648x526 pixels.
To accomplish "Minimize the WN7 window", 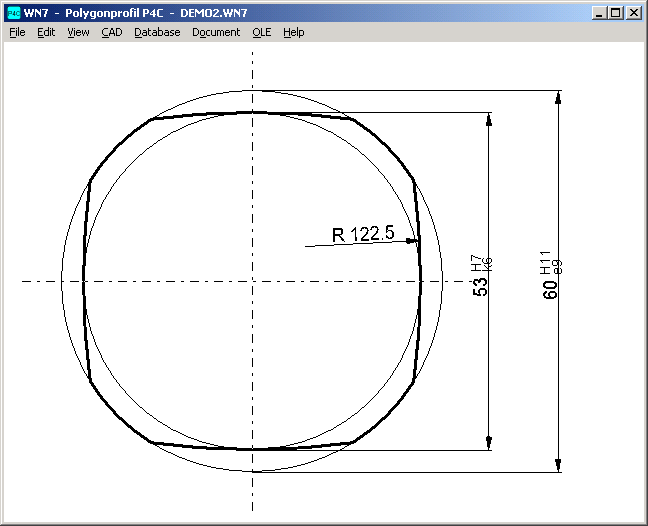I will tap(598, 13).
